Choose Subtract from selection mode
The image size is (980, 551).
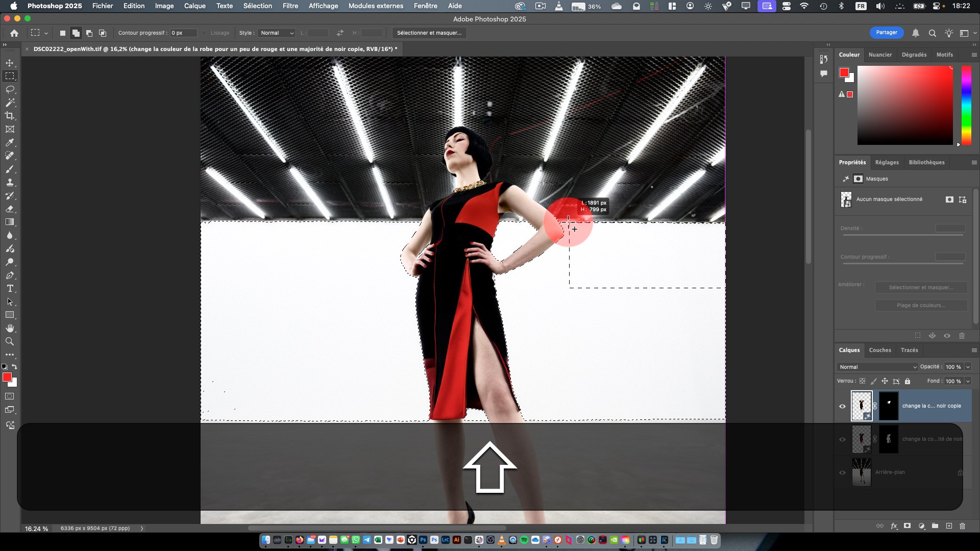pyautogui.click(x=89, y=33)
